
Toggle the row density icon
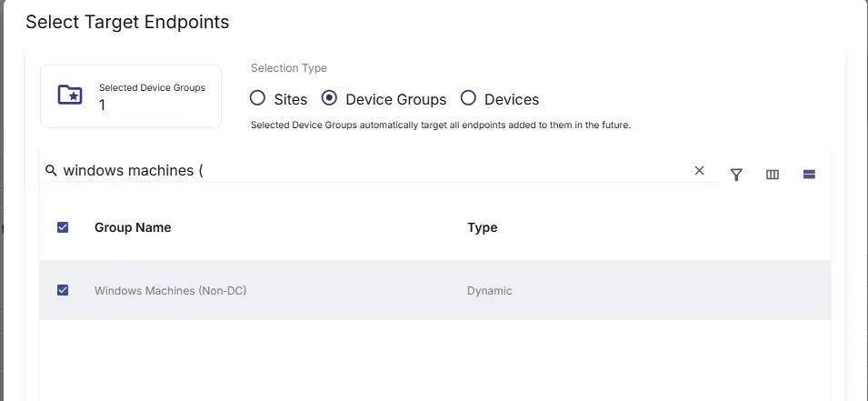click(x=809, y=175)
